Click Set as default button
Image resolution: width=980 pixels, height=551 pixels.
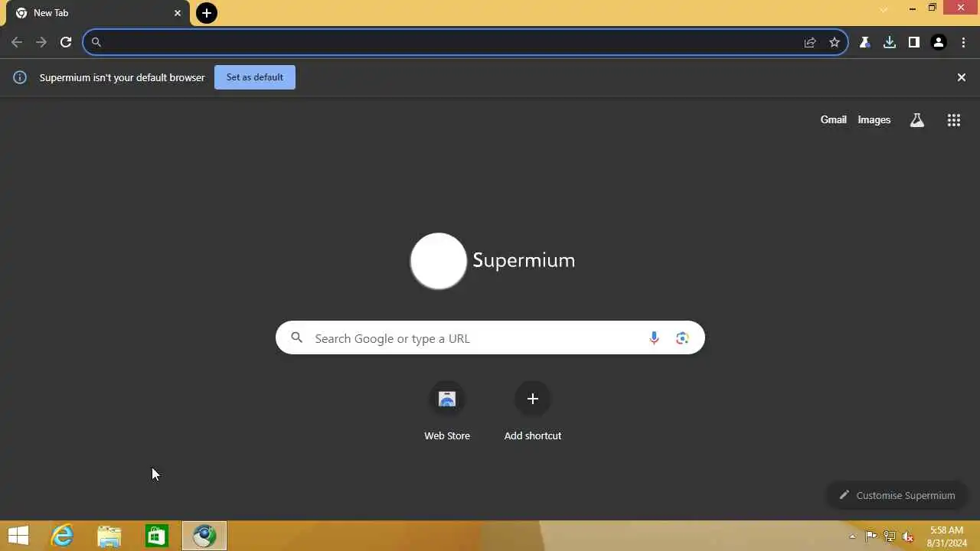tap(255, 77)
